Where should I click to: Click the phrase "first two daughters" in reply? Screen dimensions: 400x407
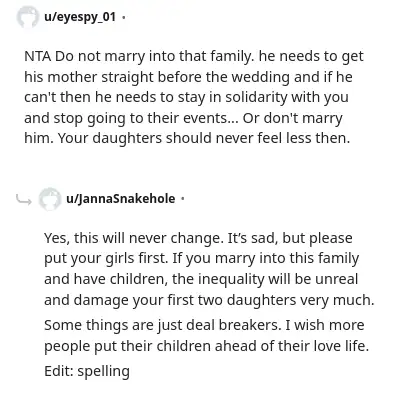point(232,300)
